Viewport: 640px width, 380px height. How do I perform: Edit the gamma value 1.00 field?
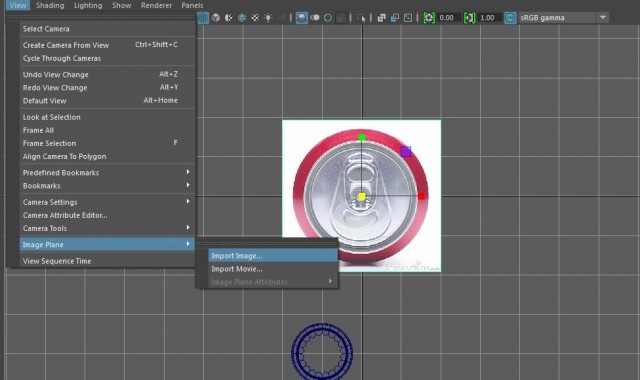point(489,18)
